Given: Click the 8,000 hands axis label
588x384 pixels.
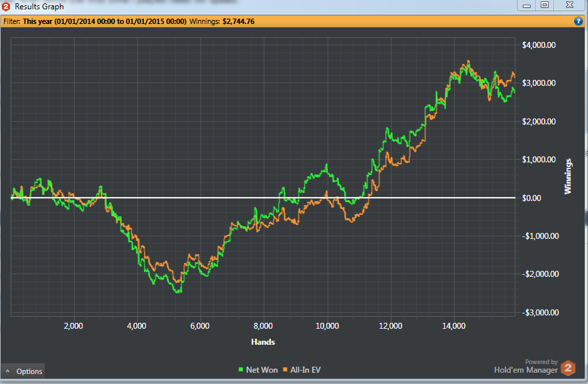Looking at the screenshot, I should point(263,326).
